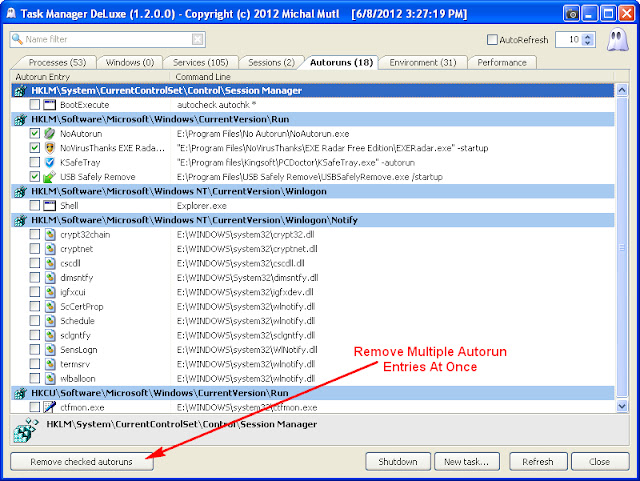The width and height of the screenshot is (640, 481).
Task: Click the ghost icon in the top right
Action: point(617,40)
